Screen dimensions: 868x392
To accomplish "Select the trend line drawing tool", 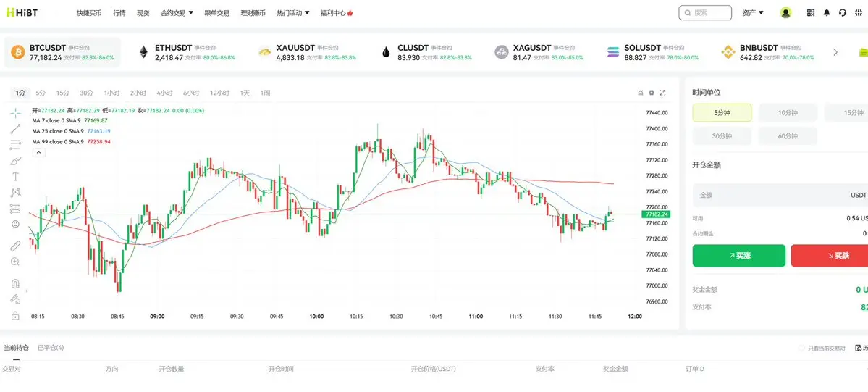I will click(x=15, y=129).
